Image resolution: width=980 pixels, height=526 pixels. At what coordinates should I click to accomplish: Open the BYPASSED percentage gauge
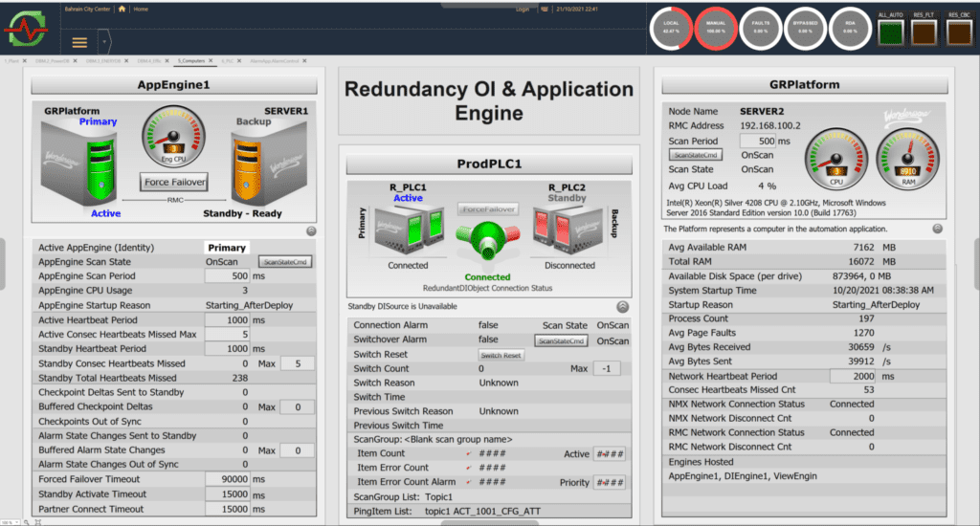tap(805, 28)
